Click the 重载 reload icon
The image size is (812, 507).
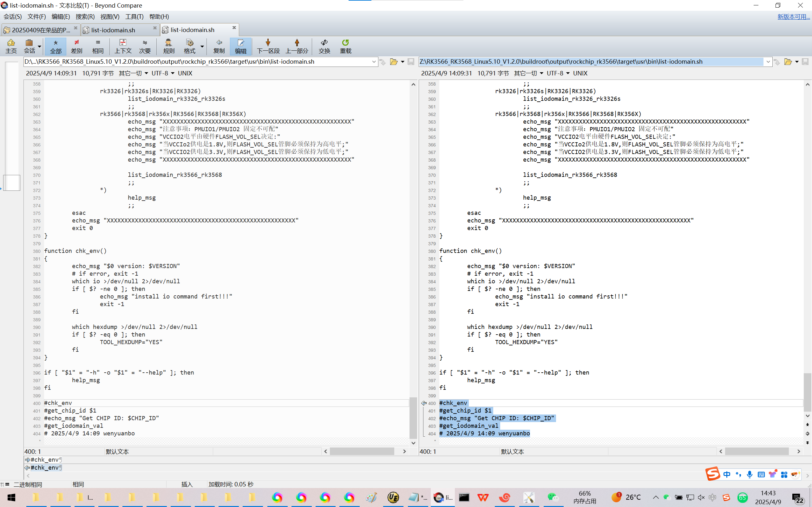(x=345, y=46)
